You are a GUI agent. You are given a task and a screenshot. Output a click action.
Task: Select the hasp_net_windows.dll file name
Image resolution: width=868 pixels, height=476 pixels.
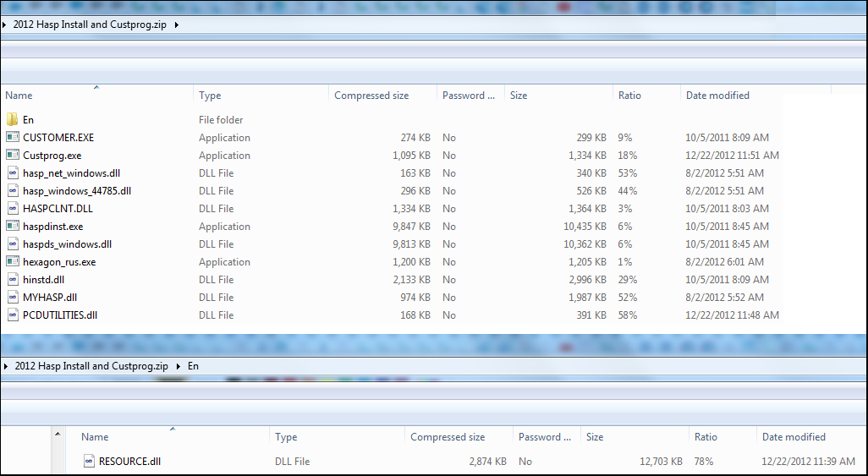click(x=71, y=172)
